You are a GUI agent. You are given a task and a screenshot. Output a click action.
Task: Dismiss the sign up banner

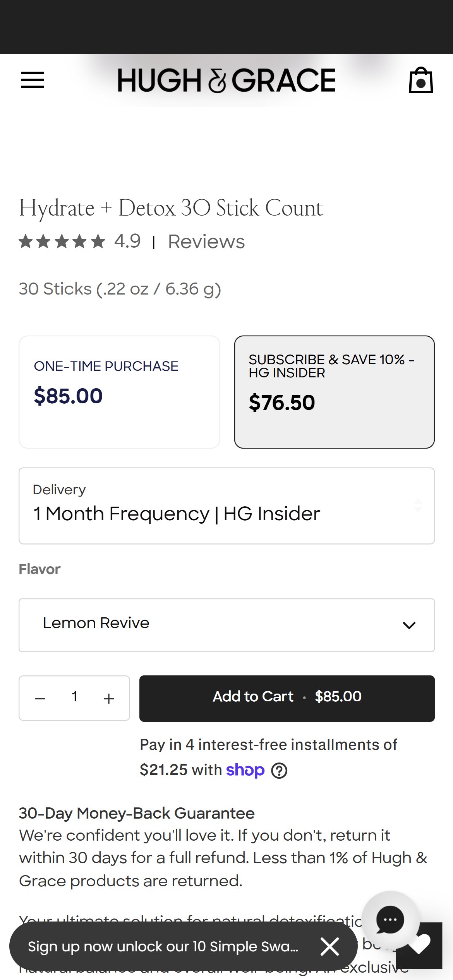coord(329,947)
